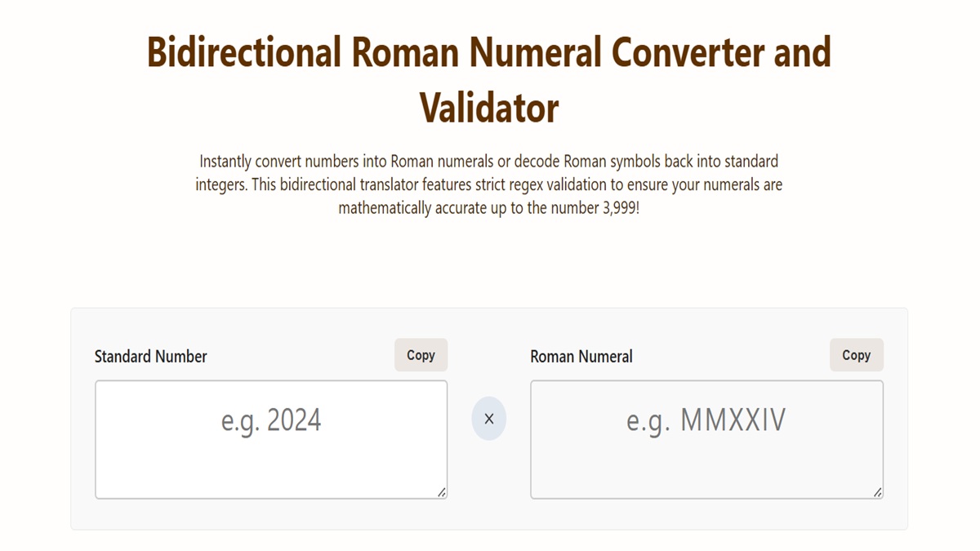Click the 'Instantly convert numbers' description line
This screenshot has width=980, height=551.
click(x=488, y=161)
